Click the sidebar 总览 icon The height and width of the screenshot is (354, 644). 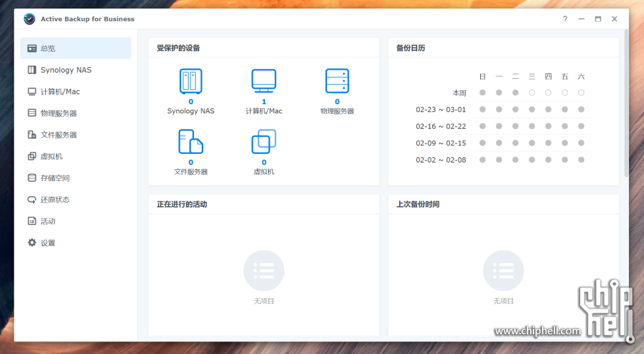click(32, 48)
